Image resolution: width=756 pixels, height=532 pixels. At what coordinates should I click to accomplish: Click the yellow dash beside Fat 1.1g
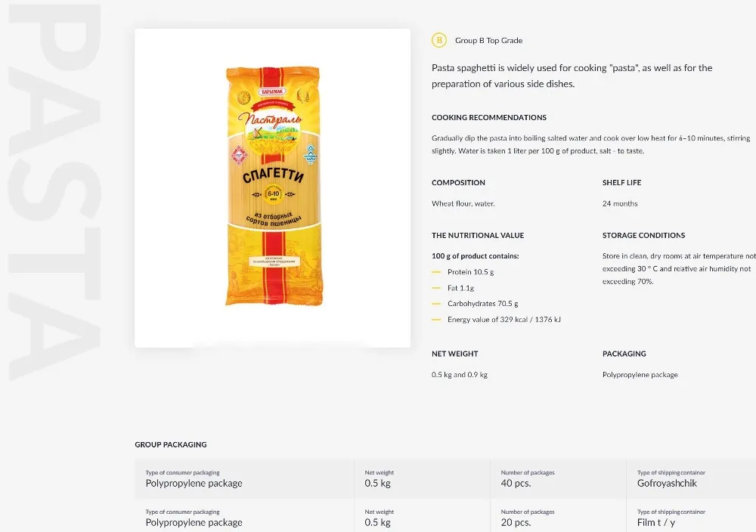tap(436, 288)
